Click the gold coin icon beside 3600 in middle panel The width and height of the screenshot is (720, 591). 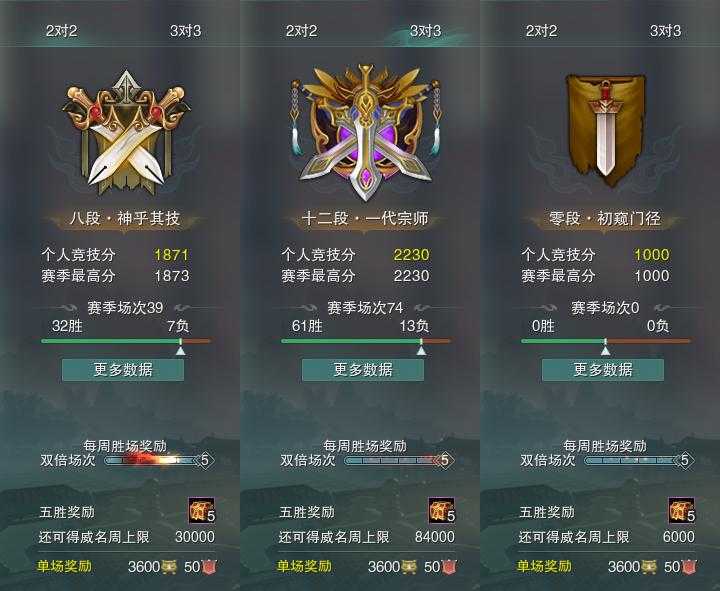(x=410, y=567)
